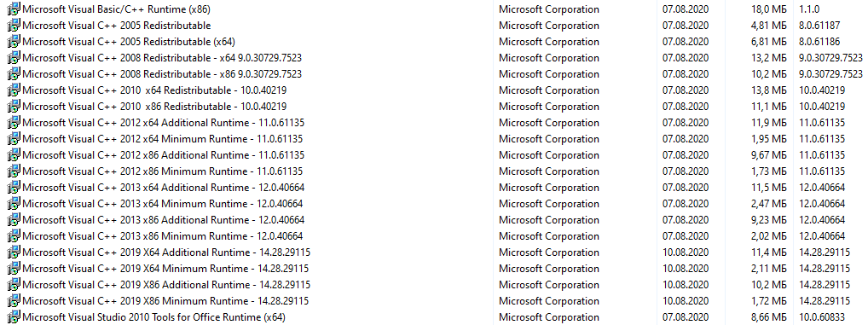Click the icon of Visual C++ 2019 X64 Minimum Runtime
The width and height of the screenshot is (868, 325).
point(14,269)
